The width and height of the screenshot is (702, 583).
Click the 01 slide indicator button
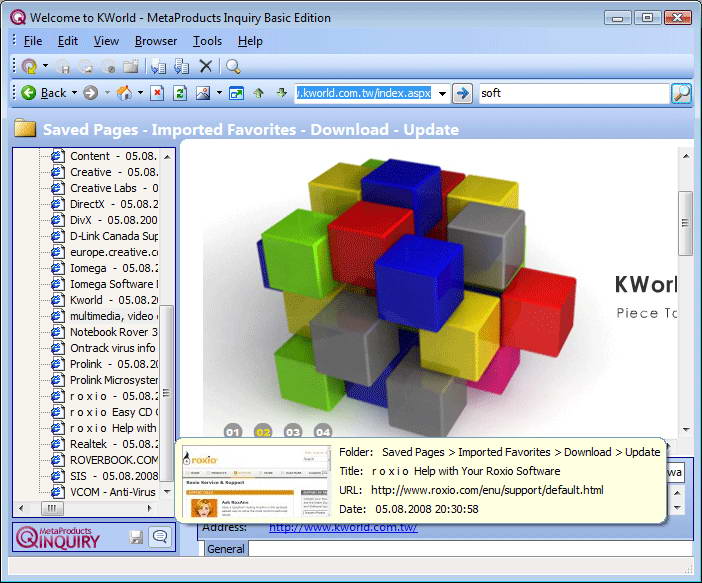[233, 432]
